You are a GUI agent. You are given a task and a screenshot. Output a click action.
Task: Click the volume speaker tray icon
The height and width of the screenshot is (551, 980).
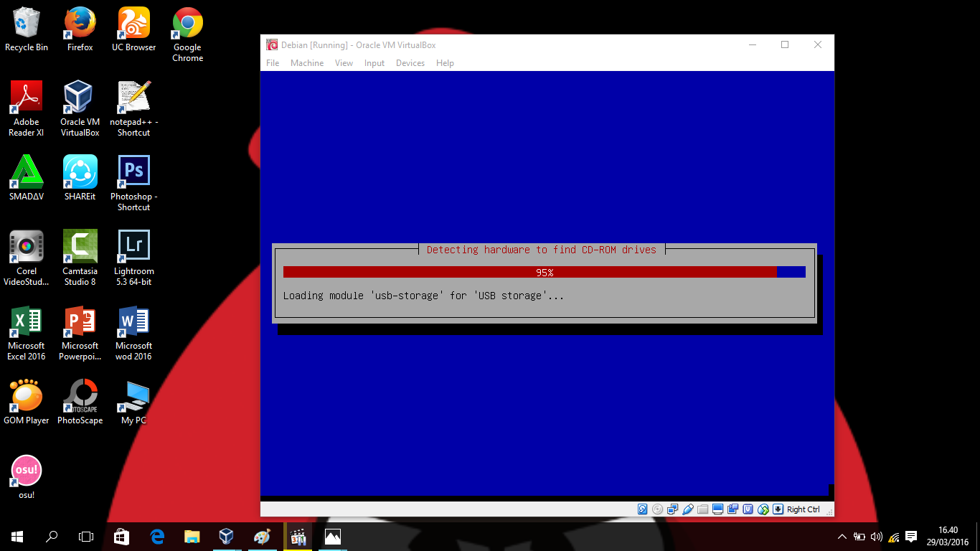[876, 537]
